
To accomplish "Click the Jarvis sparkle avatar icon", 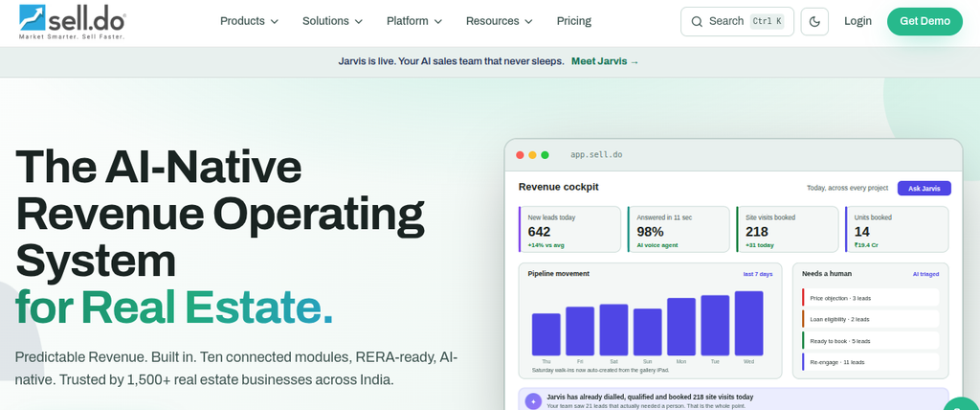I will point(533,401).
